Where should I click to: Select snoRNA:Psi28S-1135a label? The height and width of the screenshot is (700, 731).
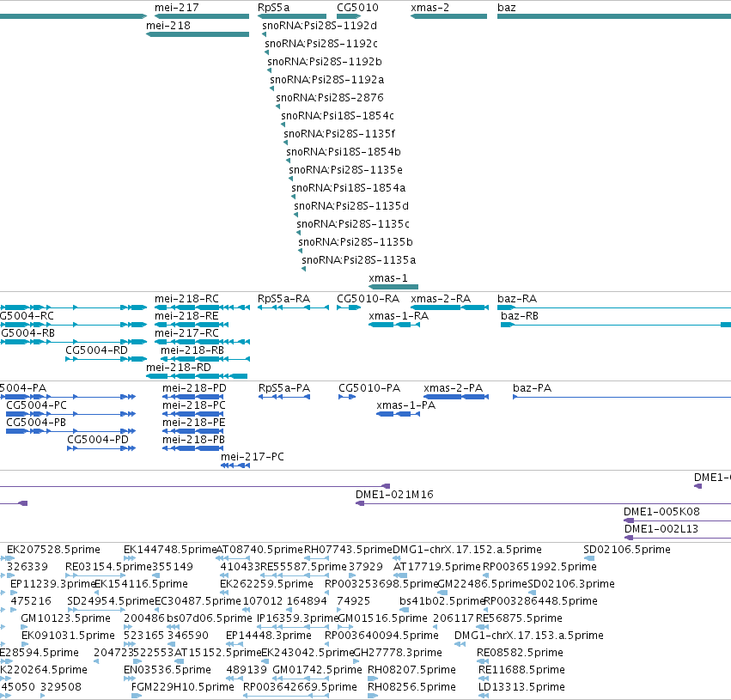pyautogui.click(x=358, y=260)
